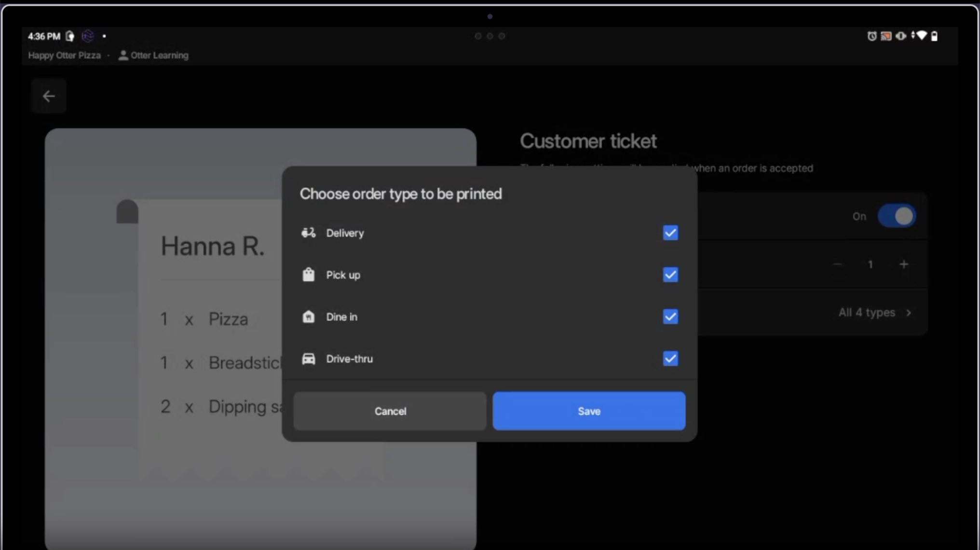Click the 4:36 PM clock
This screenshot has width=980, height=550.
pos(44,36)
